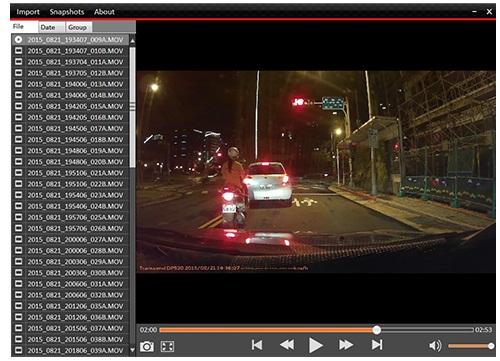The width and height of the screenshot is (500, 361).
Task: Select file 2015_0821_201206_035A.MOV
Action: click(x=70, y=306)
